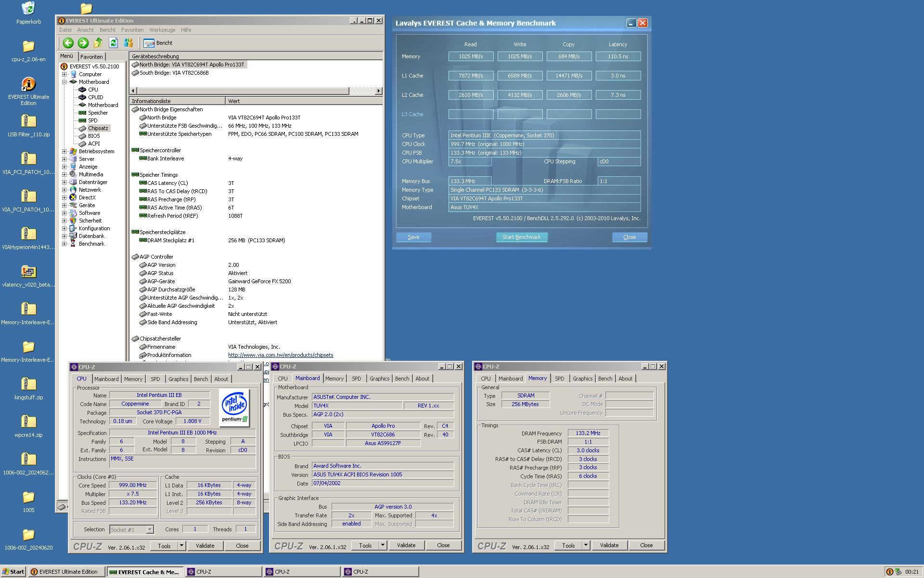Open the Werkzeuge menu
Image resolution: width=924 pixels, height=578 pixels.
coord(162,30)
